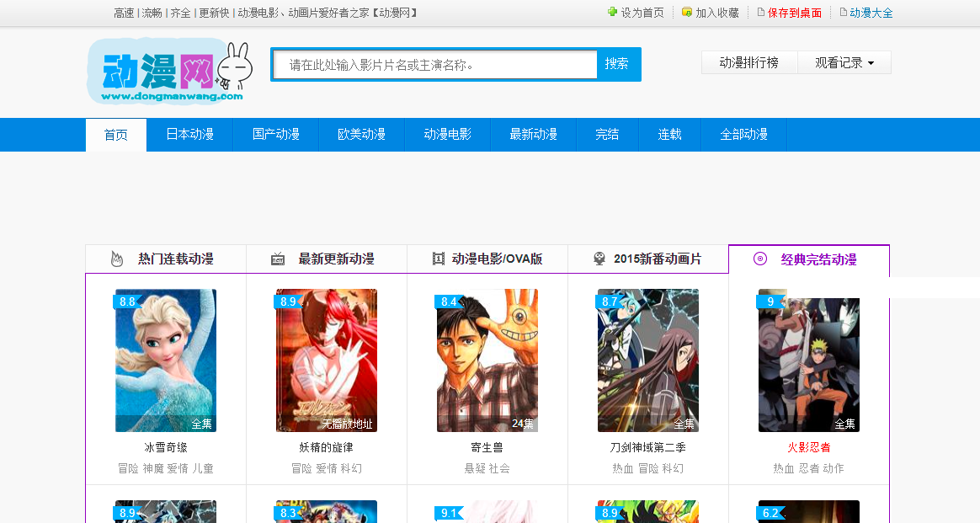Click the page icon beside 动漫大全

click(843, 12)
